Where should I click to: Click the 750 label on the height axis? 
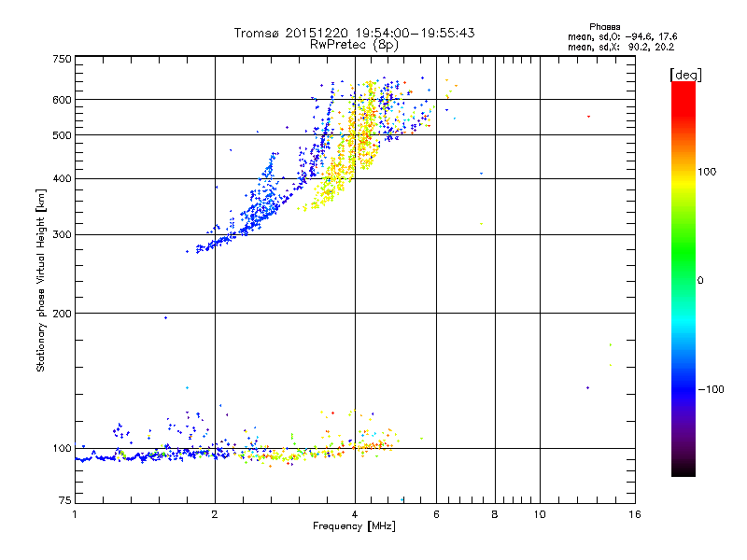62,59
